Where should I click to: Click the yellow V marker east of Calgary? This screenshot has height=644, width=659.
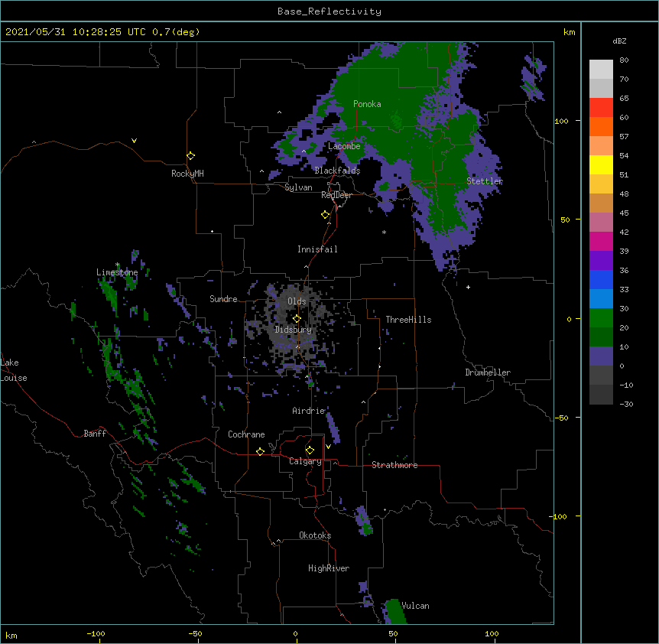pyautogui.click(x=328, y=447)
